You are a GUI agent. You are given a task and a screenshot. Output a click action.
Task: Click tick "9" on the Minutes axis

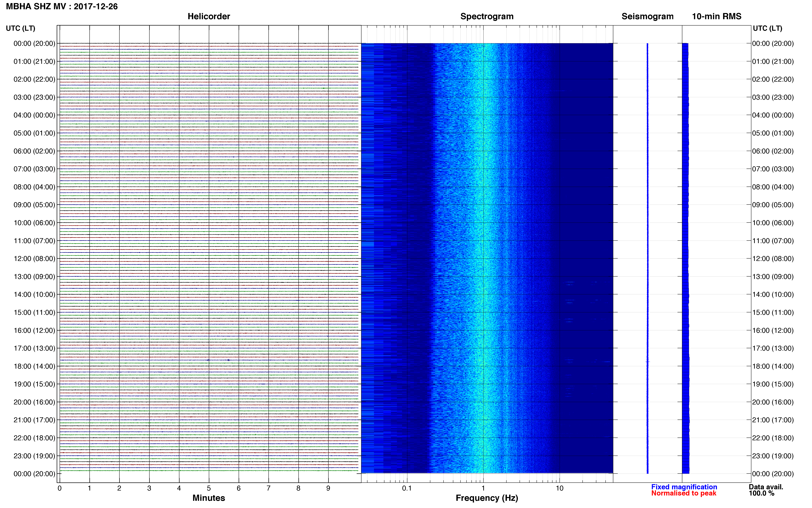click(x=328, y=488)
